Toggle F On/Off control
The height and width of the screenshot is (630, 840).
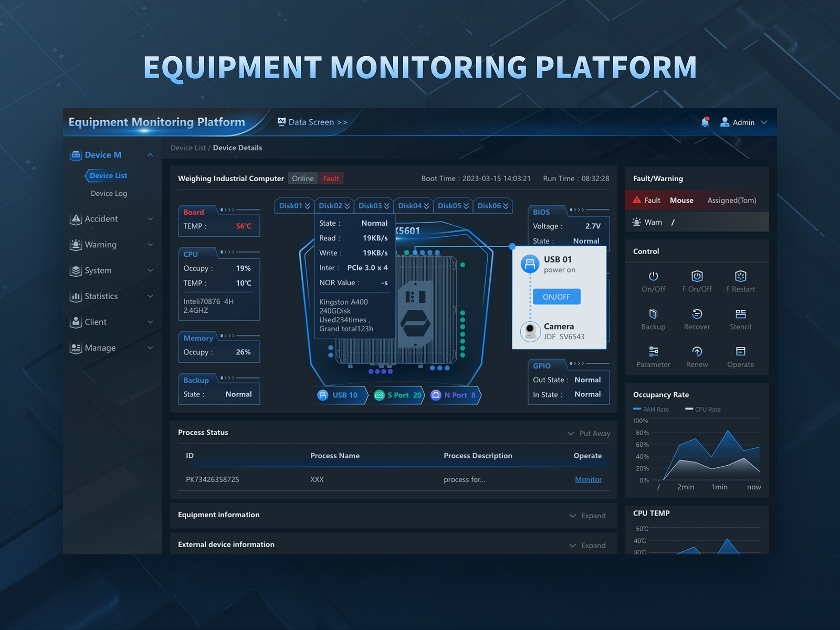(x=697, y=281)
